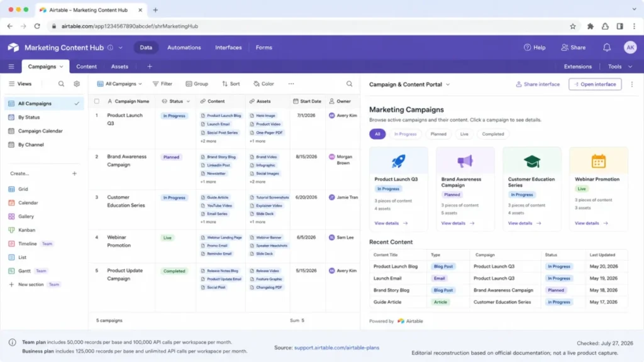Open the base info icon beside Marketing Content Hub
The height and width of the screenshot is (362, 644).
click(111, 48)
